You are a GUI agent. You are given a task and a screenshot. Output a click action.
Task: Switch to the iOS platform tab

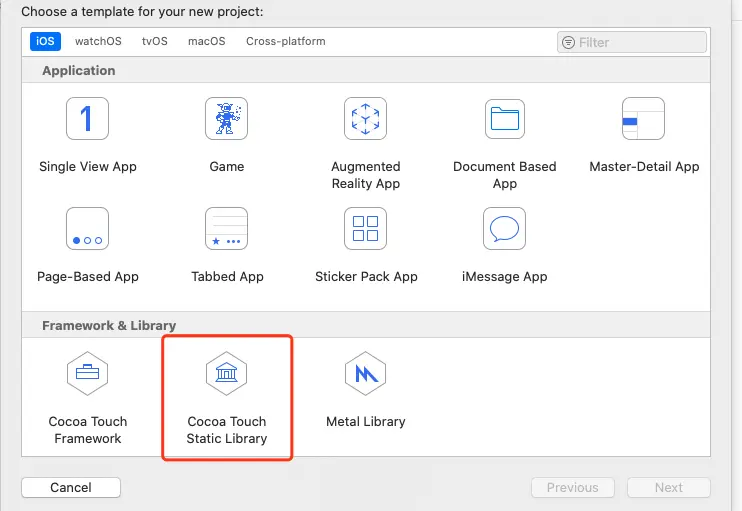tap(45, 41)
